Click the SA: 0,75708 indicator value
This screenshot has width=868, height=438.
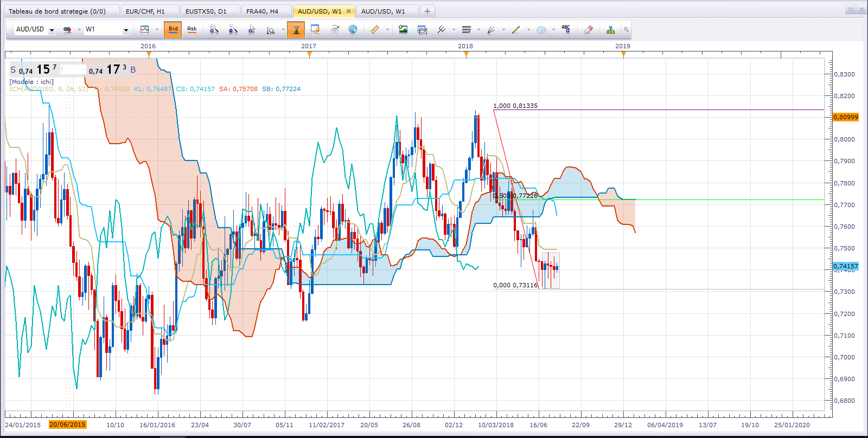pos(238,89)
